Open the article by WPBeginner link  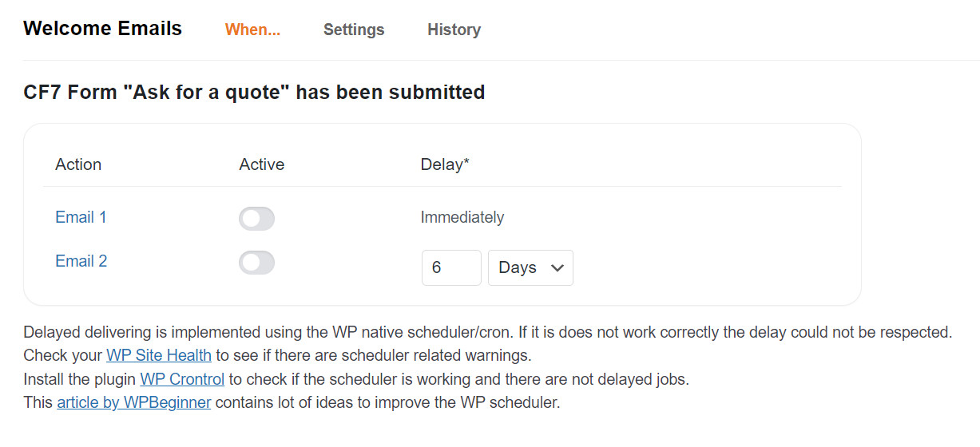click(x=134, y=402)
